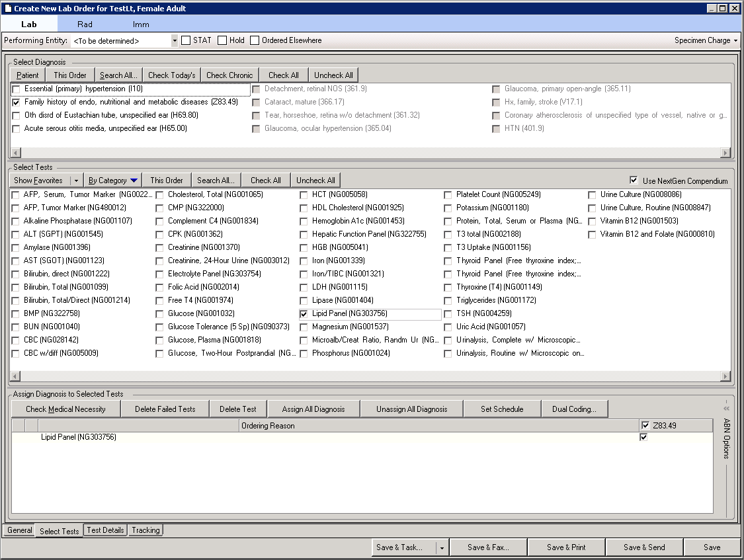Click the Check Medical Necessity button
This screenshot has height=560, width=744.
coord(66,409)
